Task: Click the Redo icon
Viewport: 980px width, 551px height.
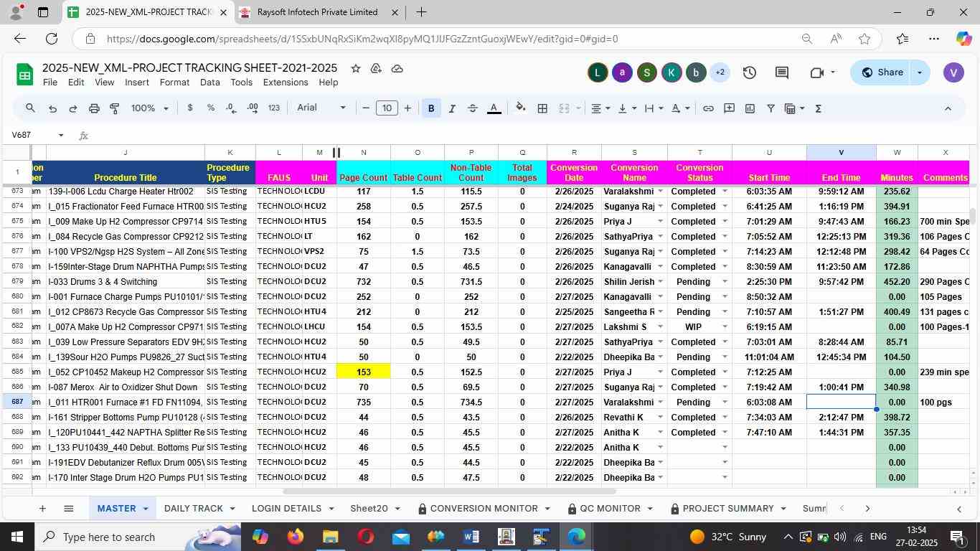Action: click(x=72, y=108)
